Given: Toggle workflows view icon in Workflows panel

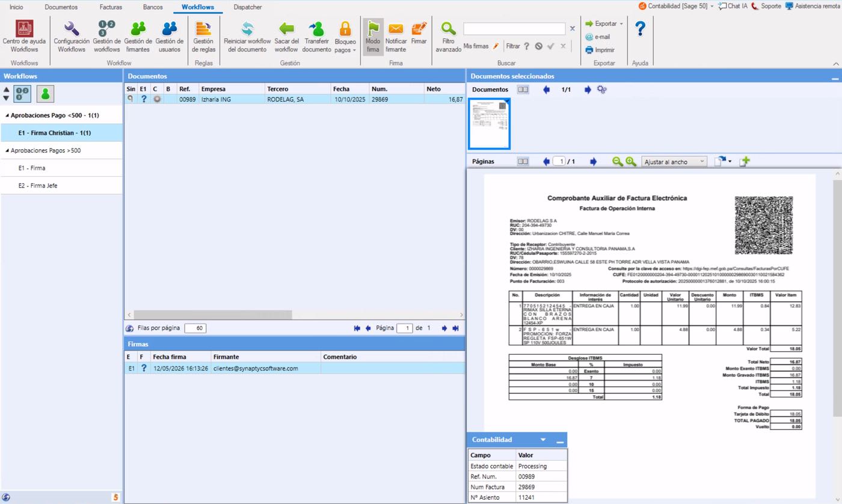Looking at the screenshot, I should click(22, 94).
